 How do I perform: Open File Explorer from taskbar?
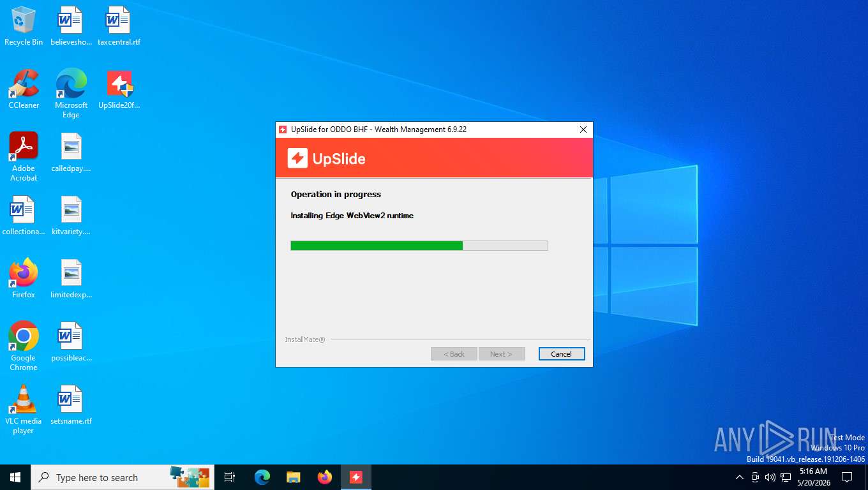tap(294, 477)
